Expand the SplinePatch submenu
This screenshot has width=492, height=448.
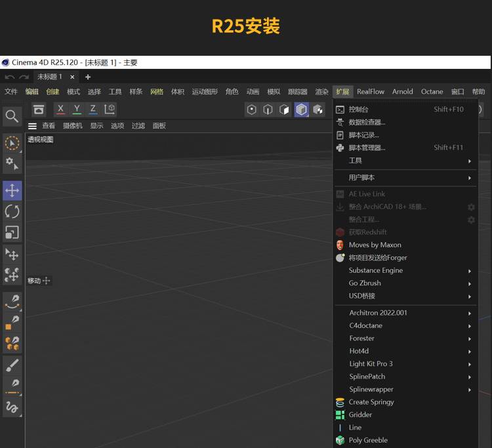(405, 377)
